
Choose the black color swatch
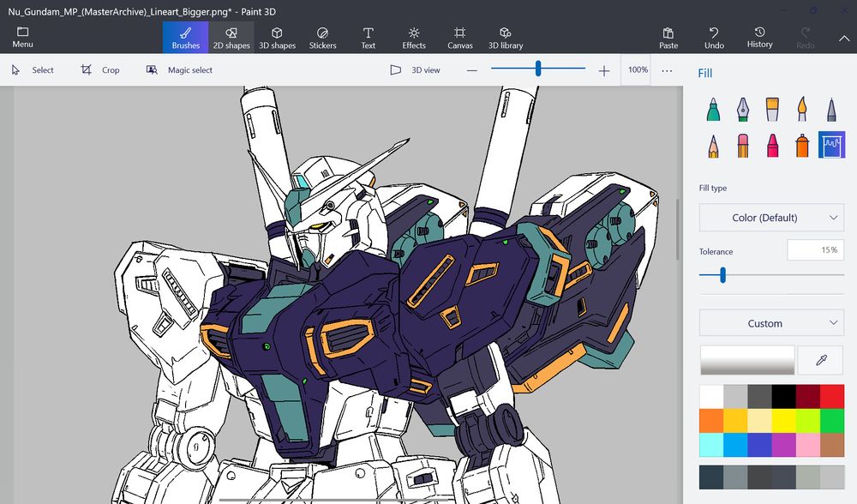[x=784, y=397]
